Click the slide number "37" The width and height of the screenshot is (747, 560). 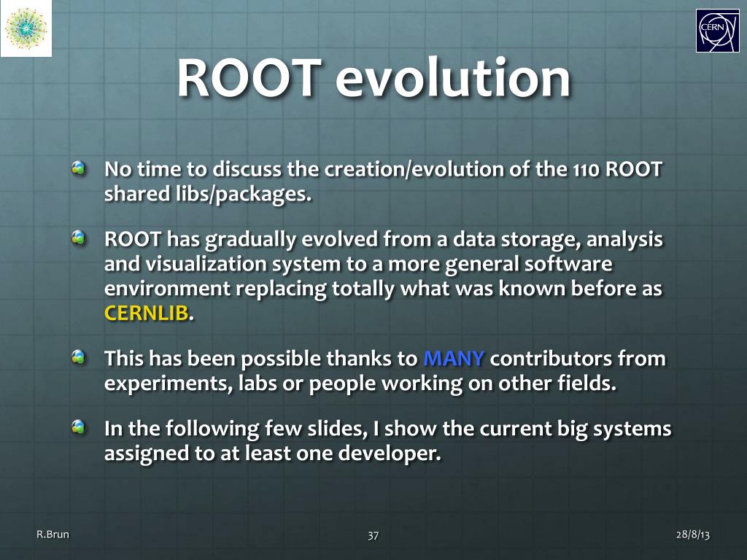click(x=373, y=535)
